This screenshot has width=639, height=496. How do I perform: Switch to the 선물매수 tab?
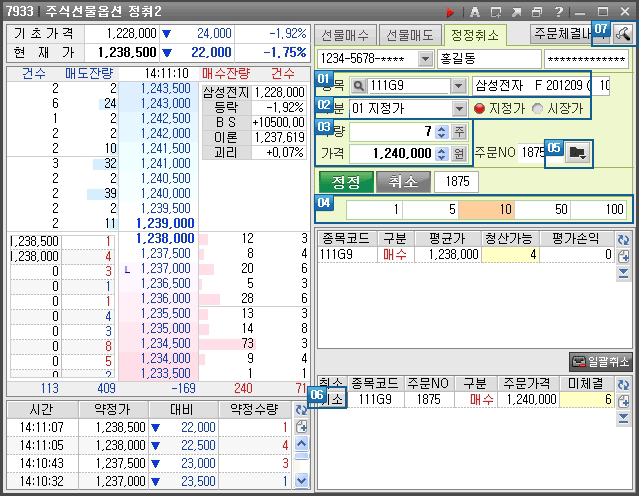345,35
